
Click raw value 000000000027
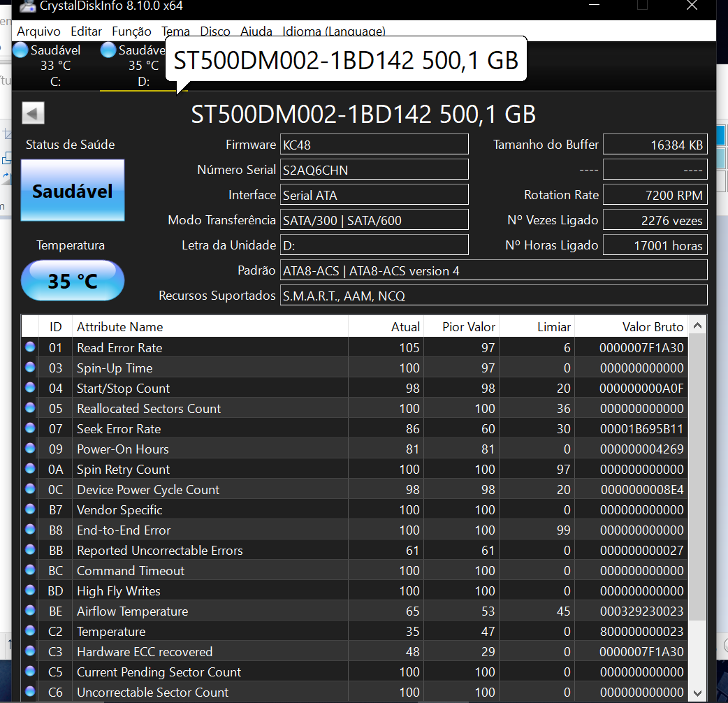coord(641,550)
